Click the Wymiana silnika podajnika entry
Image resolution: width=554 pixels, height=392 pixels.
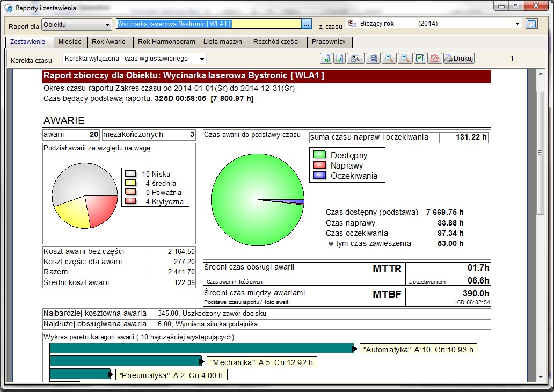(x=208, y=324)
